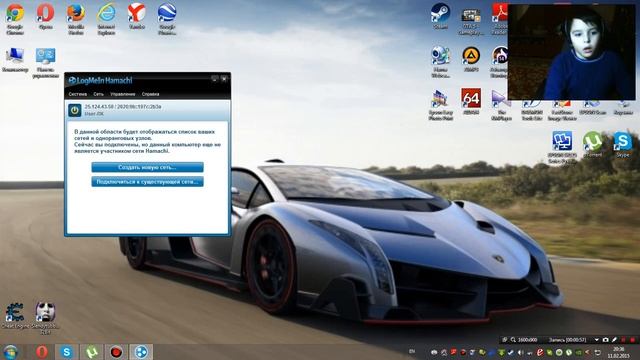Image resolution: width=640 pixels, height=360 pixels.
Task: Select the white-mask face icon at bottom left
Action: coord(45,318)
